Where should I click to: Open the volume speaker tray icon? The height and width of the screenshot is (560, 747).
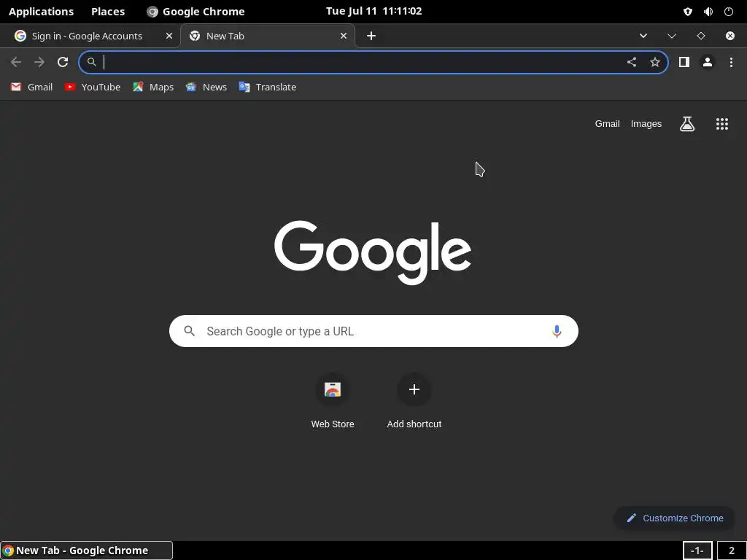click(x=708, y=12)
